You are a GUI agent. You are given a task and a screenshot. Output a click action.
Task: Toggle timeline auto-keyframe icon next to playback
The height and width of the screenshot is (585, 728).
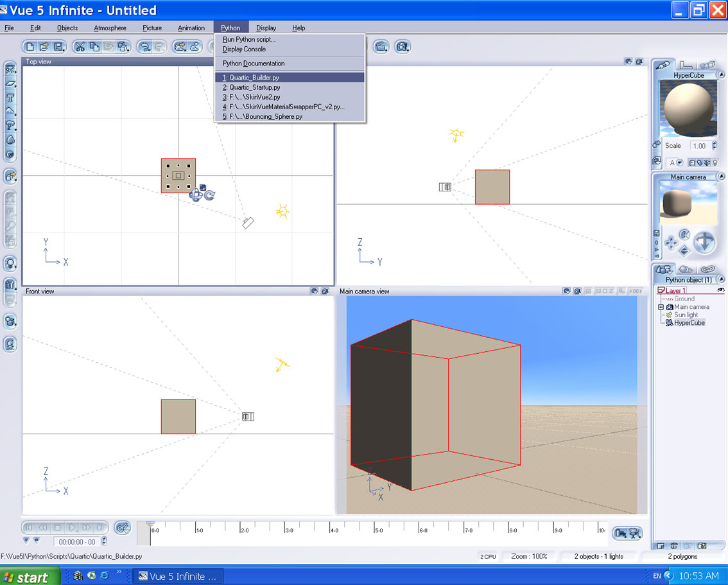(122, 528)
